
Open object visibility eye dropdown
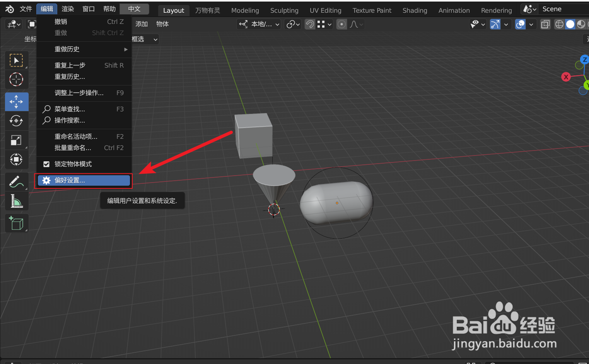(x=478, y=24)
